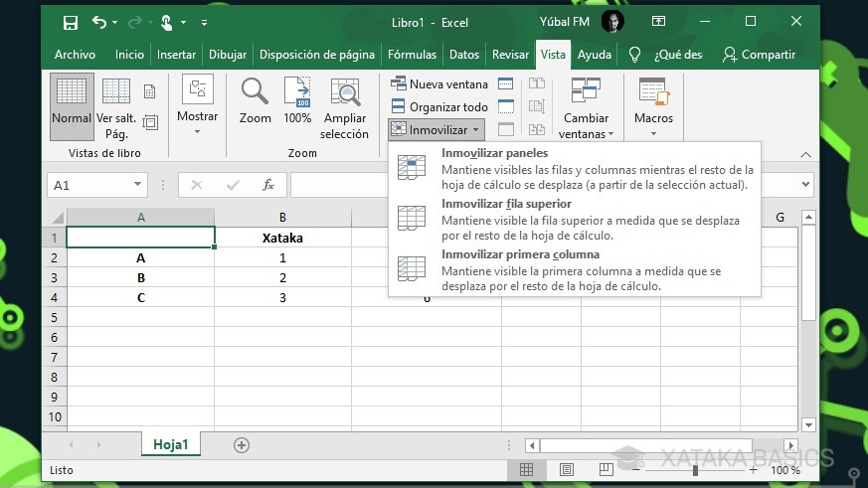
Task: Click horizontal scrollbar right arrow
Action: pyautogui.click(x=790, y=445)
